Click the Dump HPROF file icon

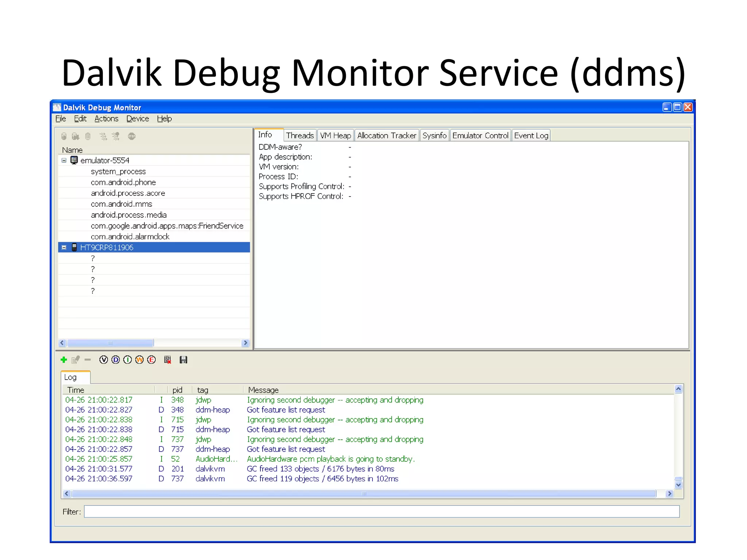tap(76, 136)
